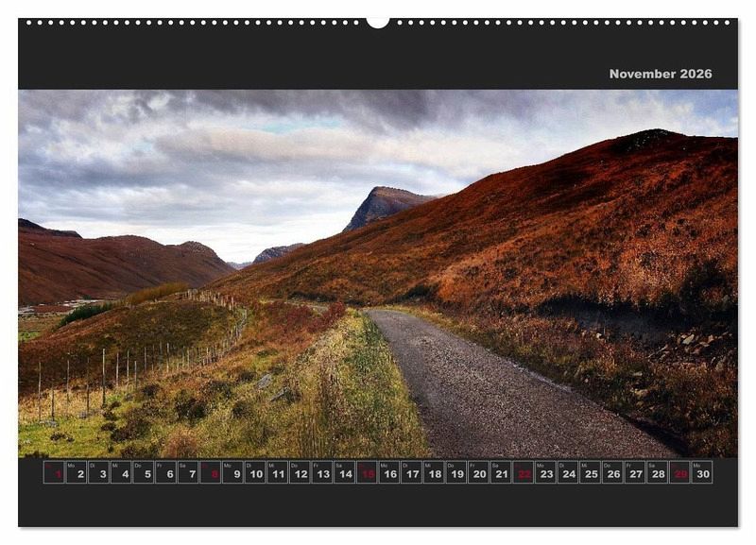The width and height of the screenshot is (756, 545).
Task: Select the red day 1 cell
Action: 54,472
